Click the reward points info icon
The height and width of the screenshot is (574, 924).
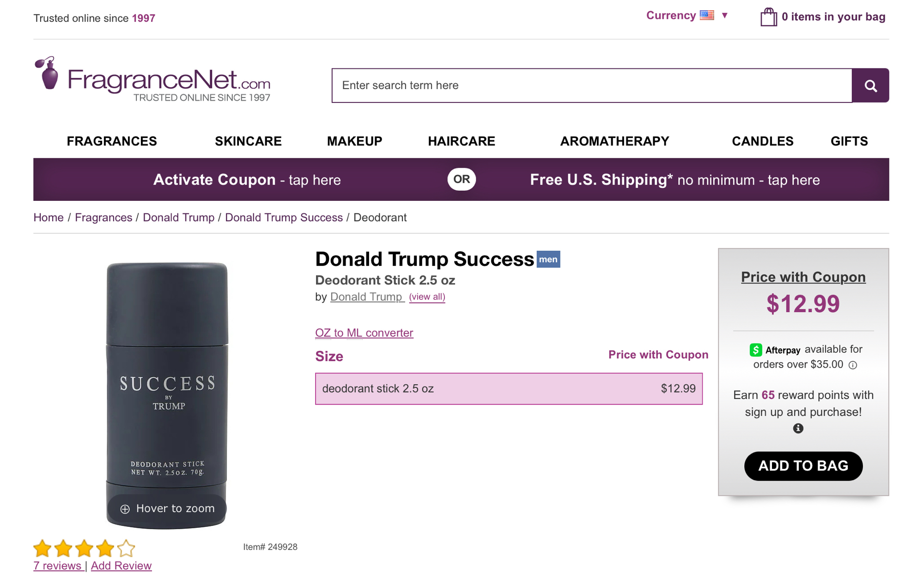click(798, 429)
